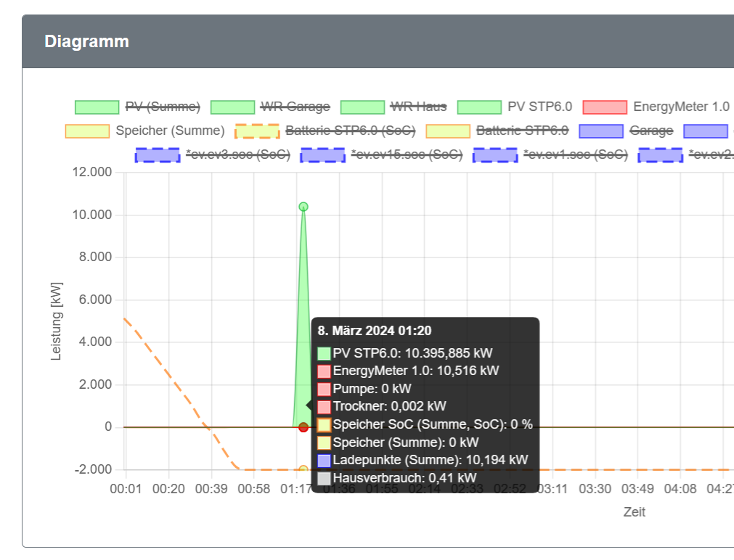
Task: Click red swatch beside EnergyMeter 1.0 in tooltip
Action: click(324, 371)
